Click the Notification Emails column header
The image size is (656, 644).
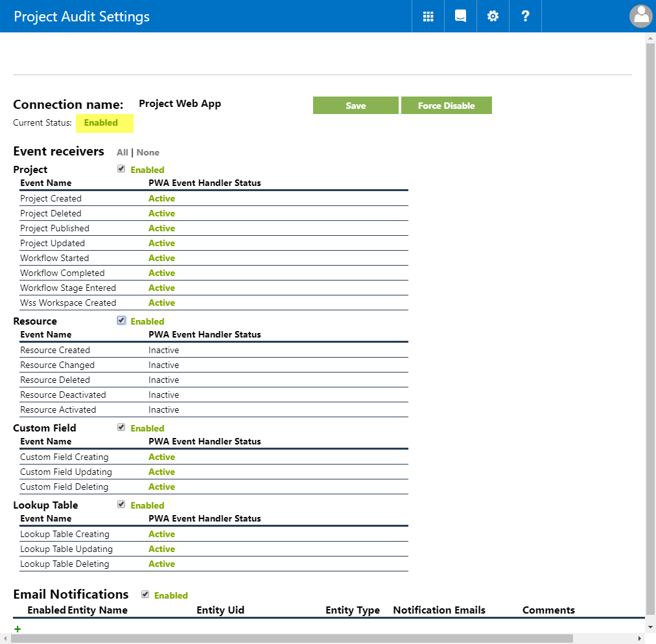pos(439,610)
